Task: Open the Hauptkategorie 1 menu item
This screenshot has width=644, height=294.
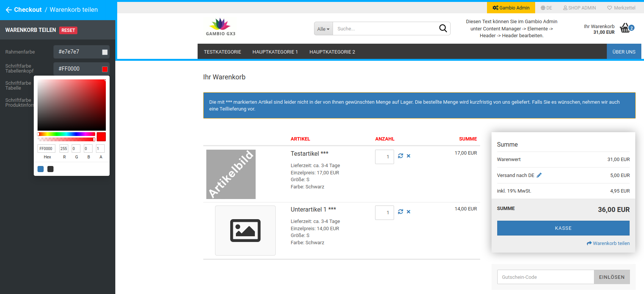Action: pyautogui.click(x=275, y=52)
